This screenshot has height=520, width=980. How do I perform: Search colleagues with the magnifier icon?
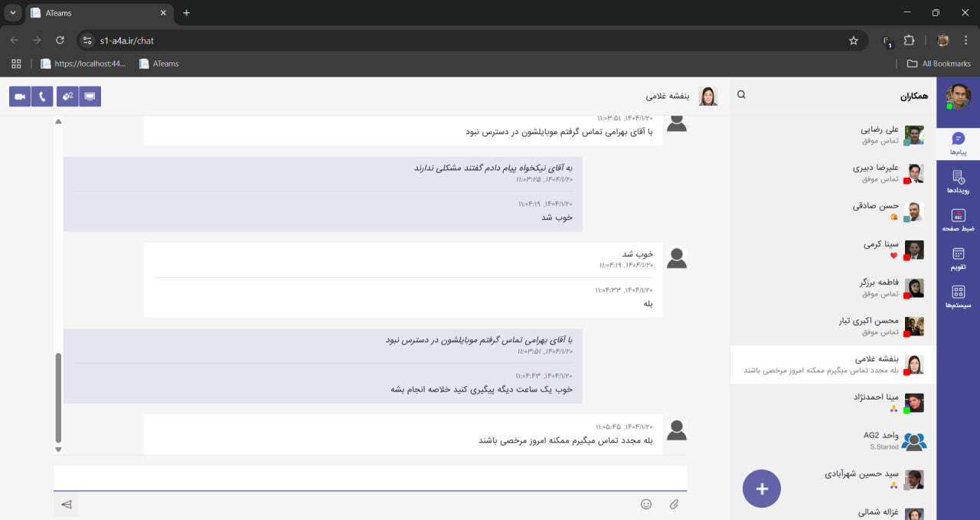point(741,95)
